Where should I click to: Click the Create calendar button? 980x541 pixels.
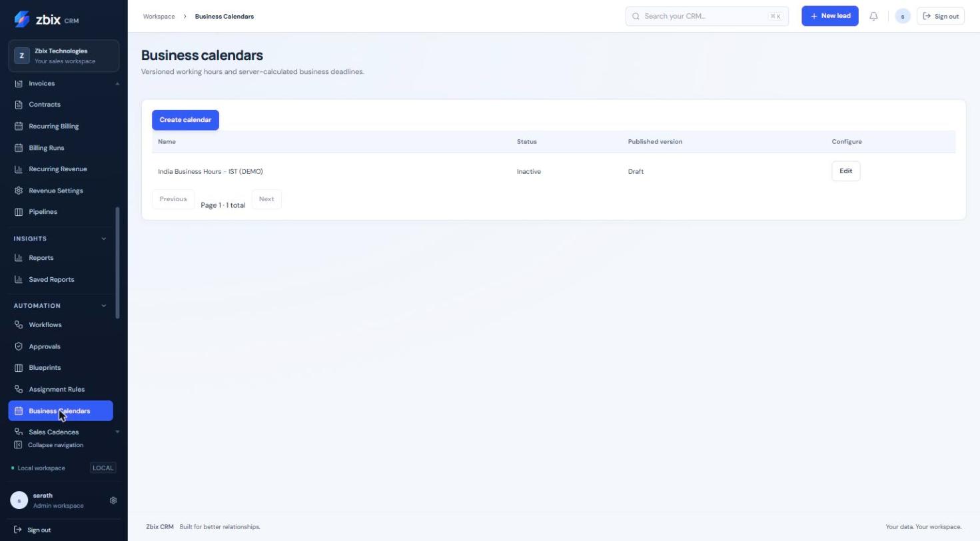(185, 120)
